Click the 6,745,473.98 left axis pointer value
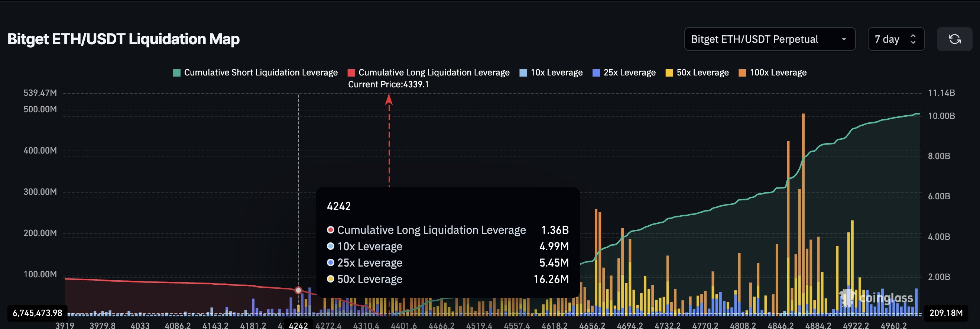This screenshot has height=329, width=980. coord(37,313)
